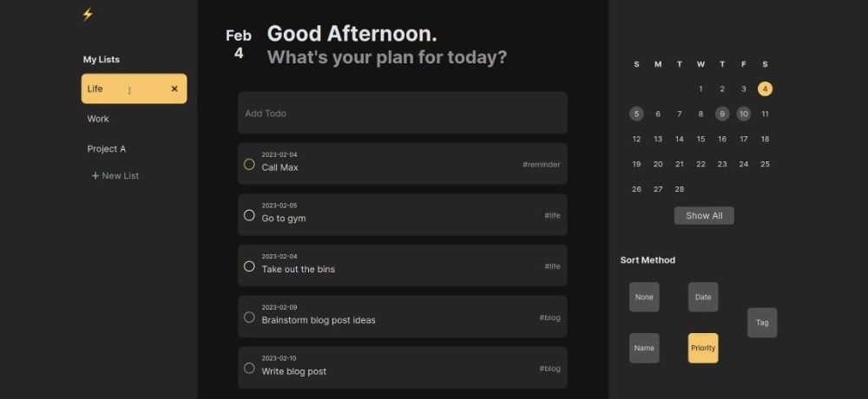Open the Work list
Viewport: 868px width, 399px height.
click(98, 119)
